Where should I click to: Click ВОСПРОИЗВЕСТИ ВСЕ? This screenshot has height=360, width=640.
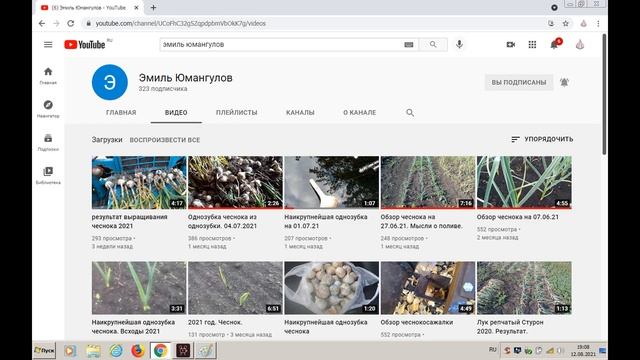pyautogui.click(x=165, y=140)
